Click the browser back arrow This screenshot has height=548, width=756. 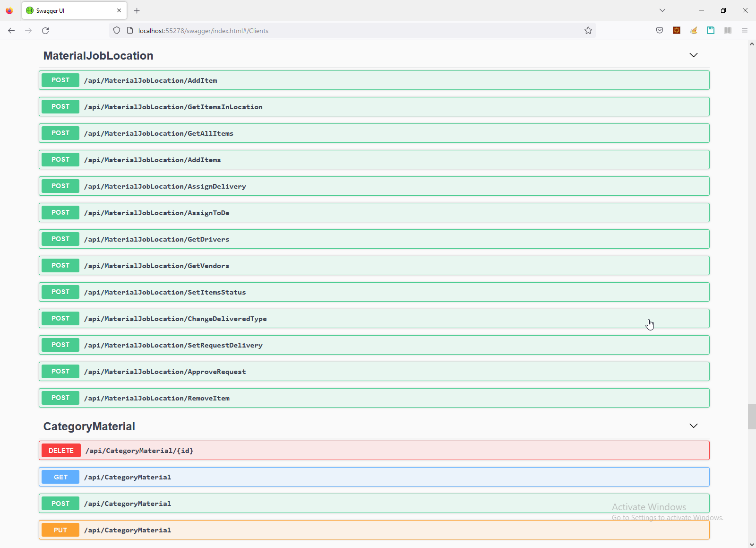(11, 31)
